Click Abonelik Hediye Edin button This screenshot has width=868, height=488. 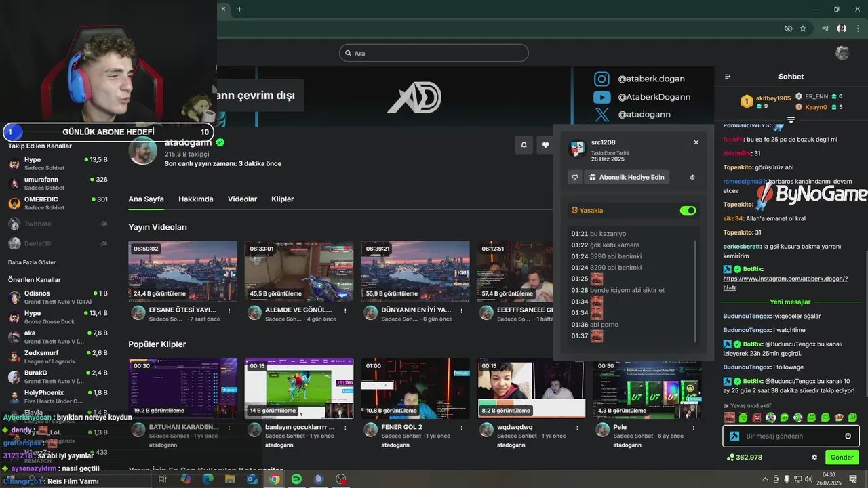pos(627,178)
